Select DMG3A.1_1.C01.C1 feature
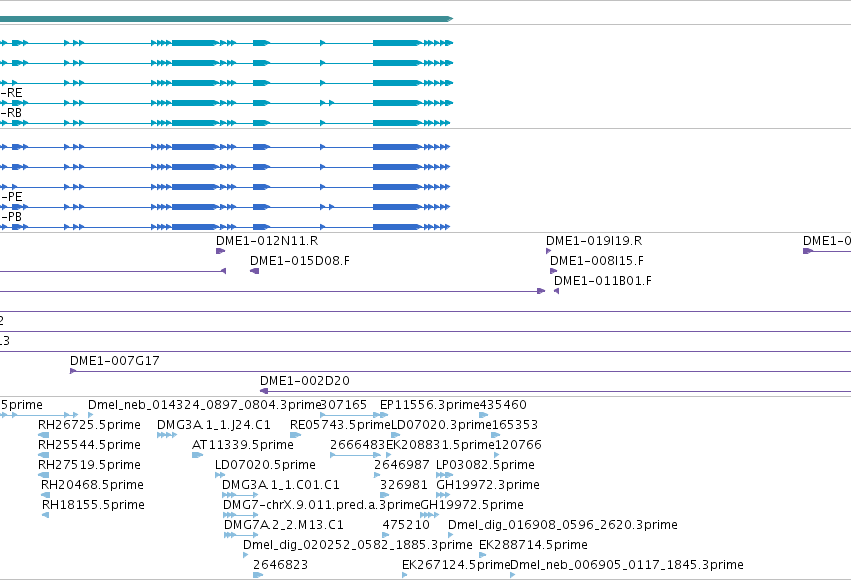This screenshot has height=580, width=851. point(281,485)
